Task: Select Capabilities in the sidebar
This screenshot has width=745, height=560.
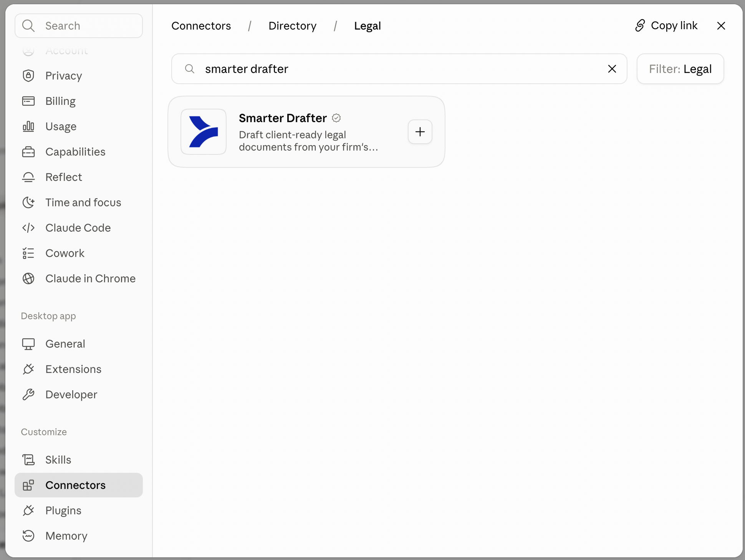Action: coord(79,152)
